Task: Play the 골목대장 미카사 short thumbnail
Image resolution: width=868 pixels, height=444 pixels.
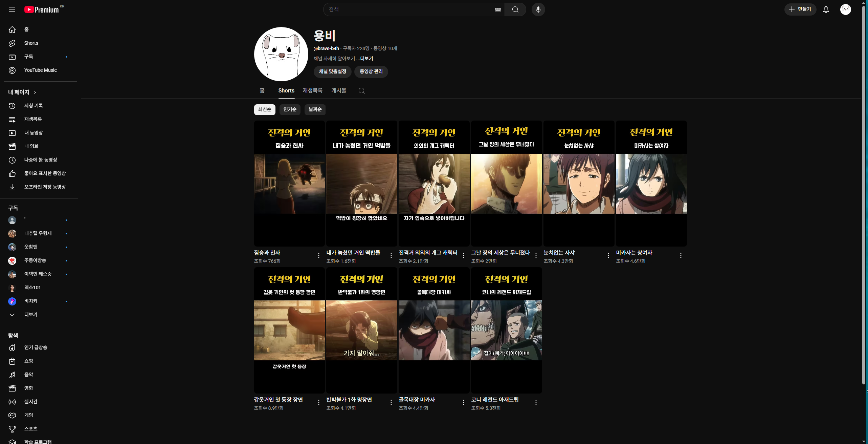Action: 434,330
